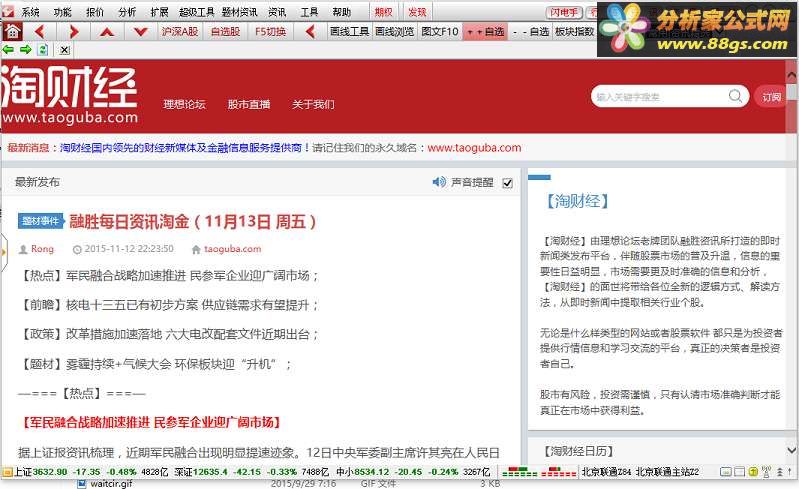The width and height of the screenshot is (799, 489).
Task: Click the 订阅 subscribe button
Action: click(x=771, y=97)
